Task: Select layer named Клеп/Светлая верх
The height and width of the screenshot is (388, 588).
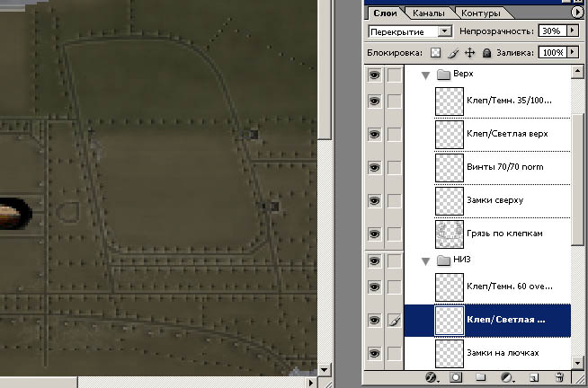Action: [x=507, y=134]
